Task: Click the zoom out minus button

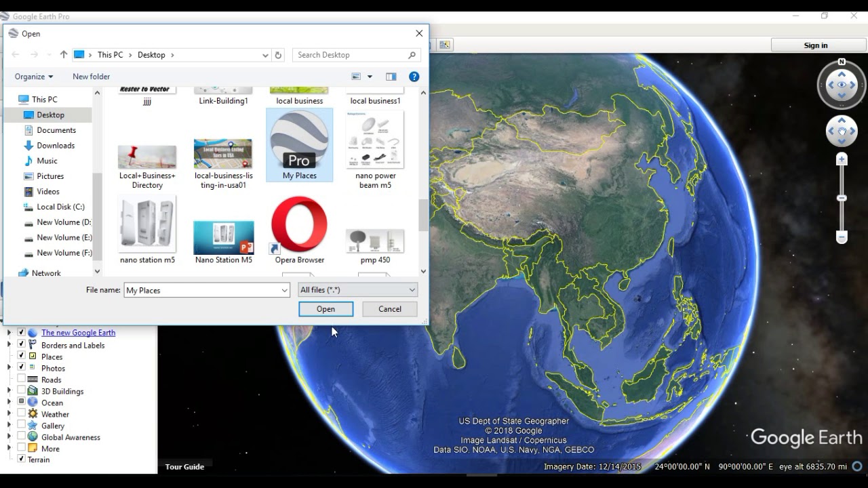Action: [842, 237]
